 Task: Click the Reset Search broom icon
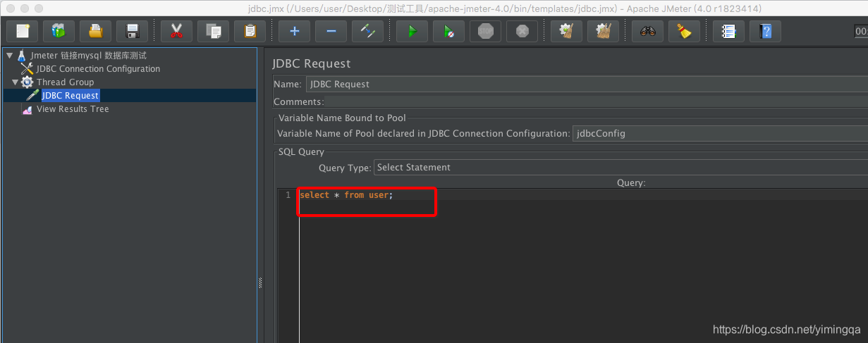(x=684, y=31)
